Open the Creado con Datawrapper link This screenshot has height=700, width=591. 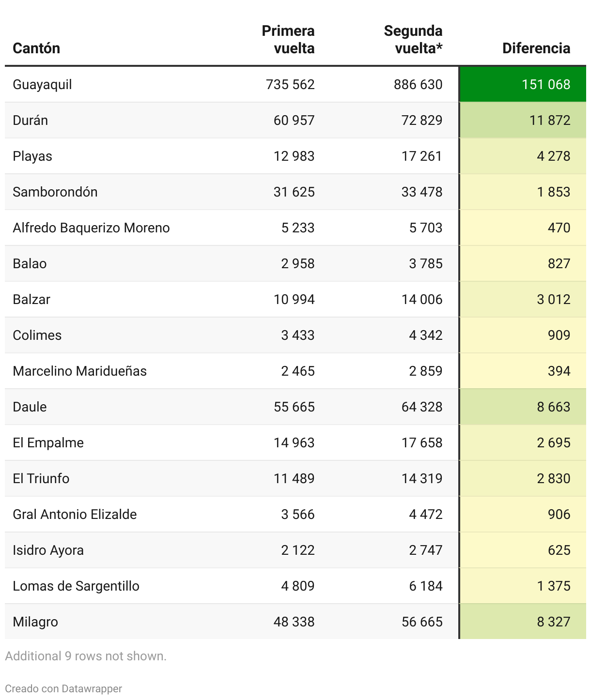tap(63, 688)
